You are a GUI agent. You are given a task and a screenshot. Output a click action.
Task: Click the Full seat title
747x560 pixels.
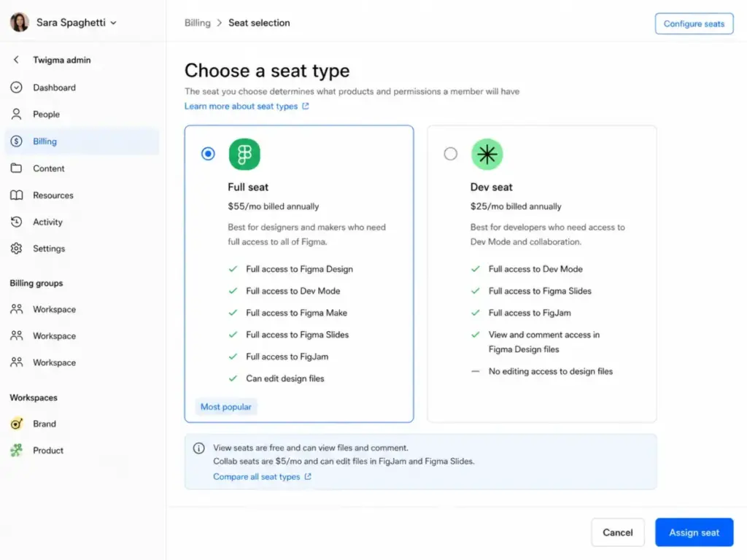coord(248,187)
